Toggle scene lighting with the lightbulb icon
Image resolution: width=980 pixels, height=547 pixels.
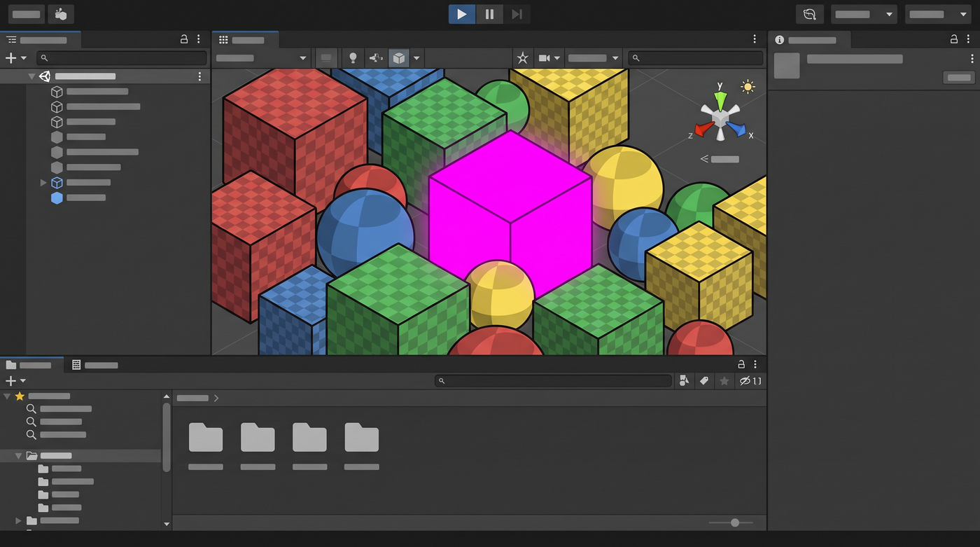click(353, 58)
